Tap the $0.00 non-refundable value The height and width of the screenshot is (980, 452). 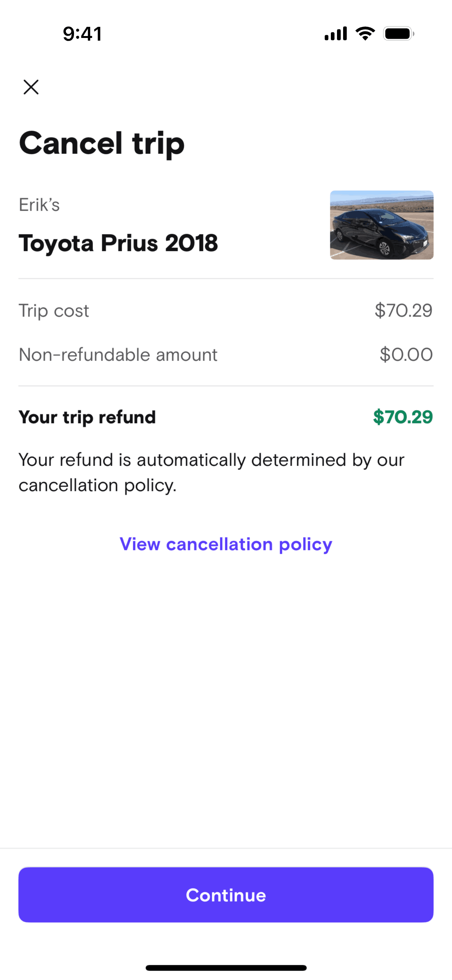coord(406,355)
